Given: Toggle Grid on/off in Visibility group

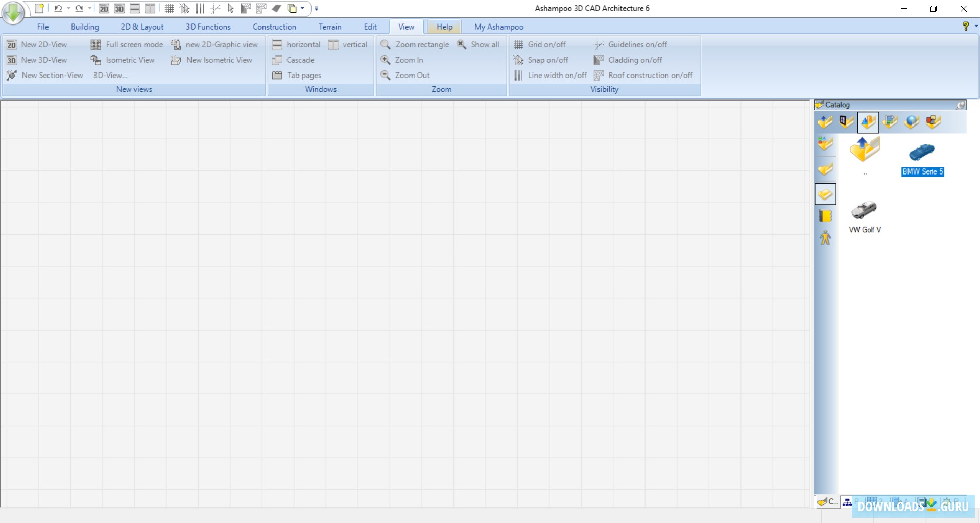Looking at the screenshot, I should click(x=540, y=44).
